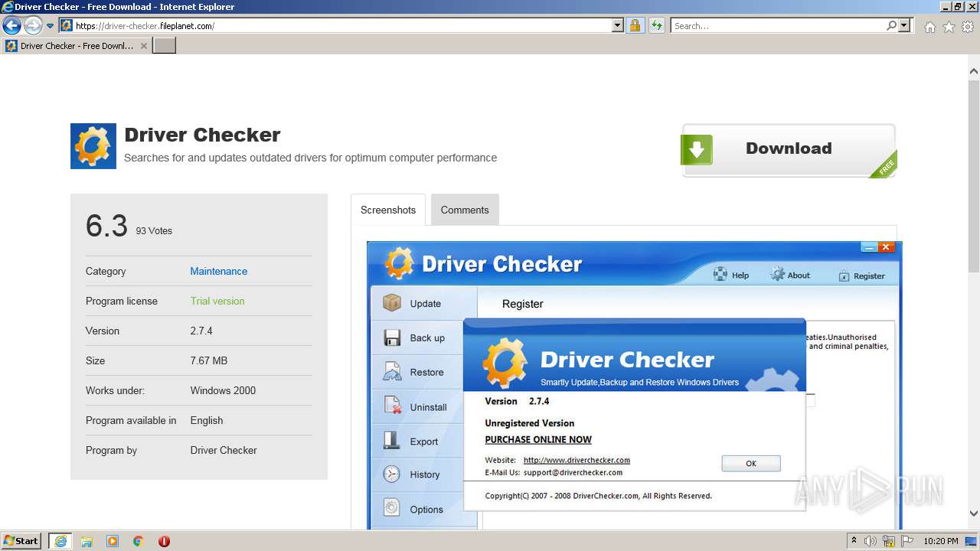This screenshot has width=980, height=551.
Task: Select the Driver Checker - Free Download tab
Action: pos(77,46)
